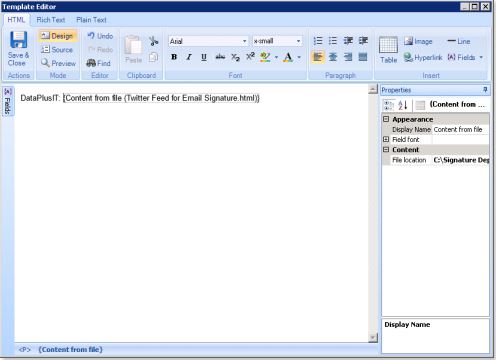Open the Arial font name dropdown
This screenshot has width=496, height=360.
[x=245, y=41]
